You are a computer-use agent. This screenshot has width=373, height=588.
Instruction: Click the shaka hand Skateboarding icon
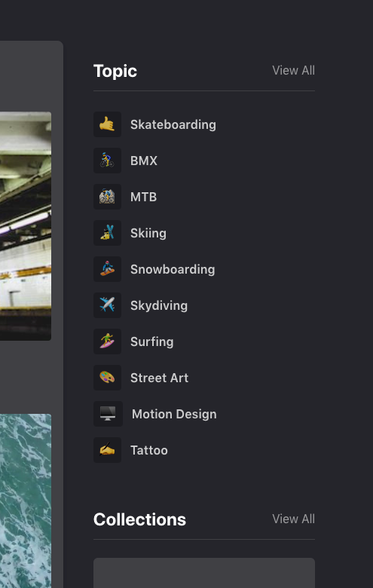(x=107, y=124)
